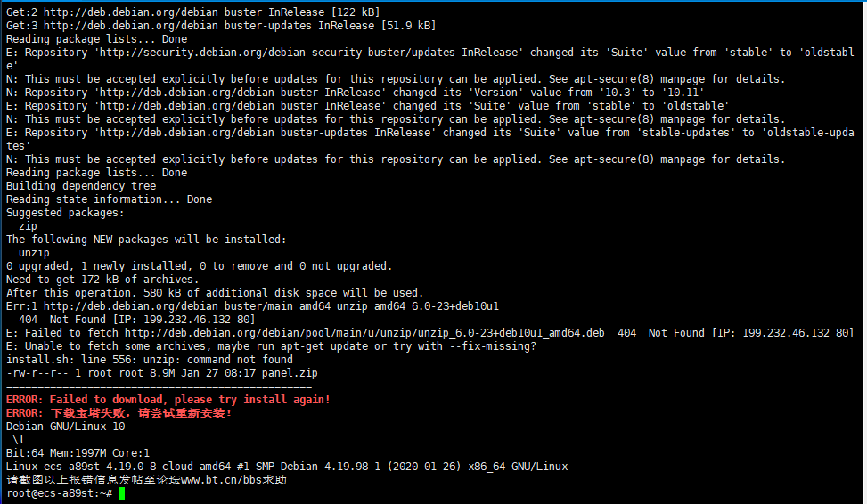Click 'Need to get 172 kB' line
Screen dimensions: 867x504
click(102, 280)
